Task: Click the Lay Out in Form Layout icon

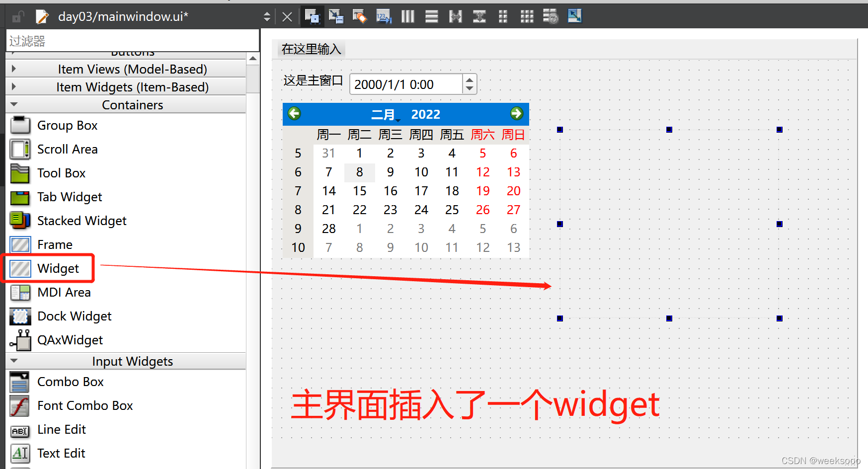Action: point(502,16)
